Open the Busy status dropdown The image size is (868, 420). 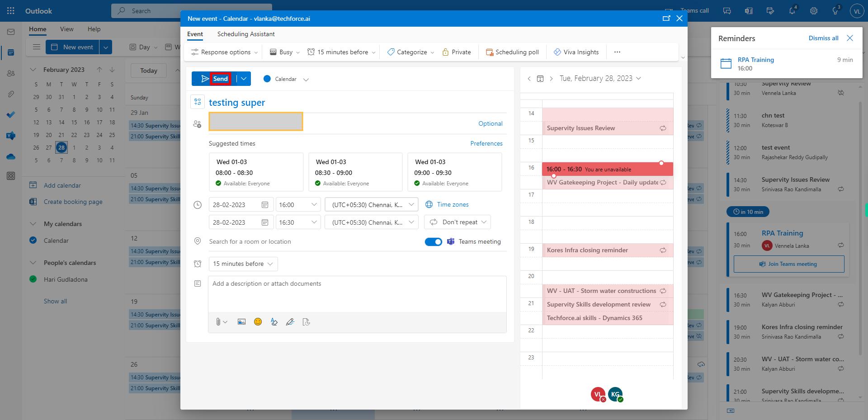pyautogui.click(x=285, y=52)
